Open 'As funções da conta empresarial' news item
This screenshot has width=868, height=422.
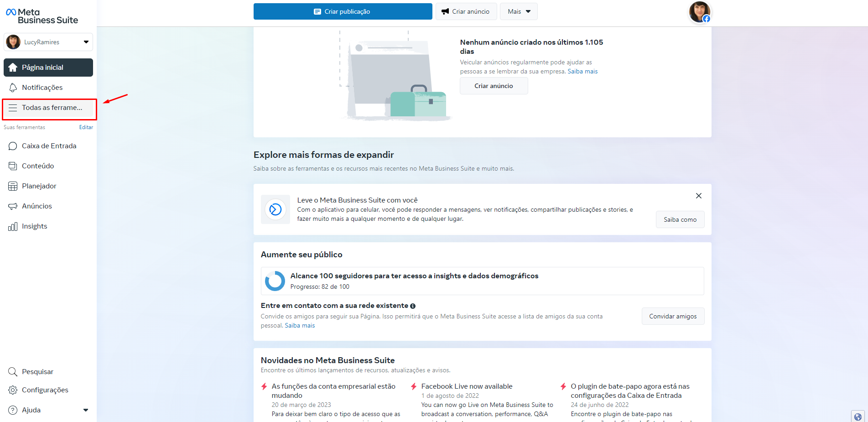(333, 391)
